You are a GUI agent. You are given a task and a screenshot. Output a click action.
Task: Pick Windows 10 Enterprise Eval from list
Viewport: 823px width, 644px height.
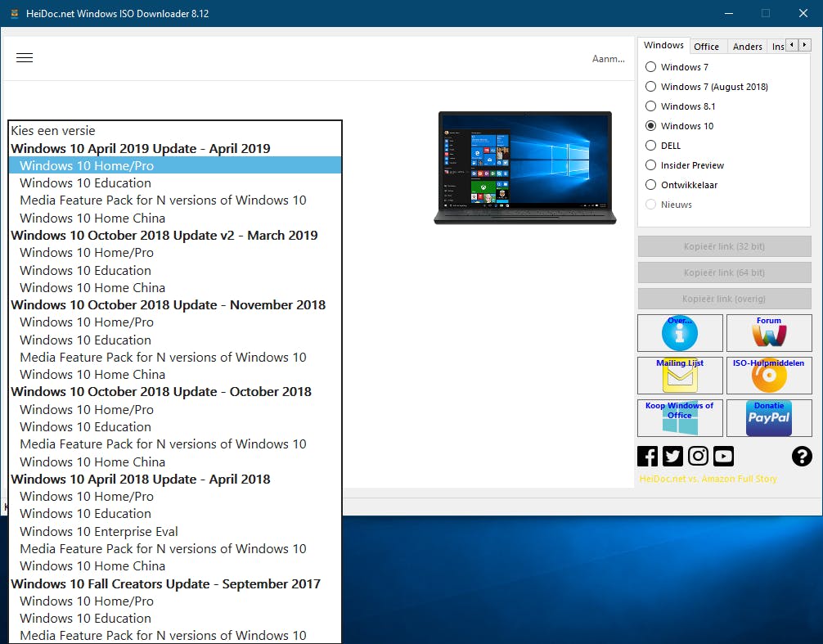(99, 531)
